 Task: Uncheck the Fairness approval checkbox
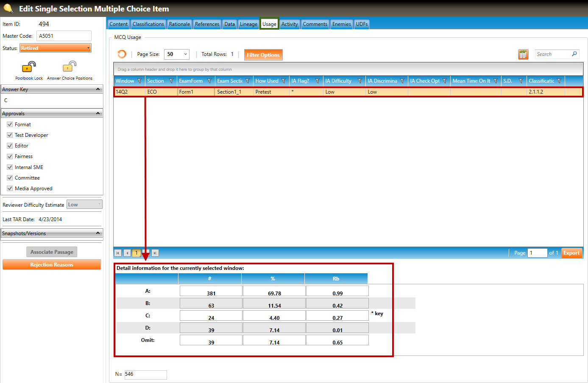pos(10,156)
